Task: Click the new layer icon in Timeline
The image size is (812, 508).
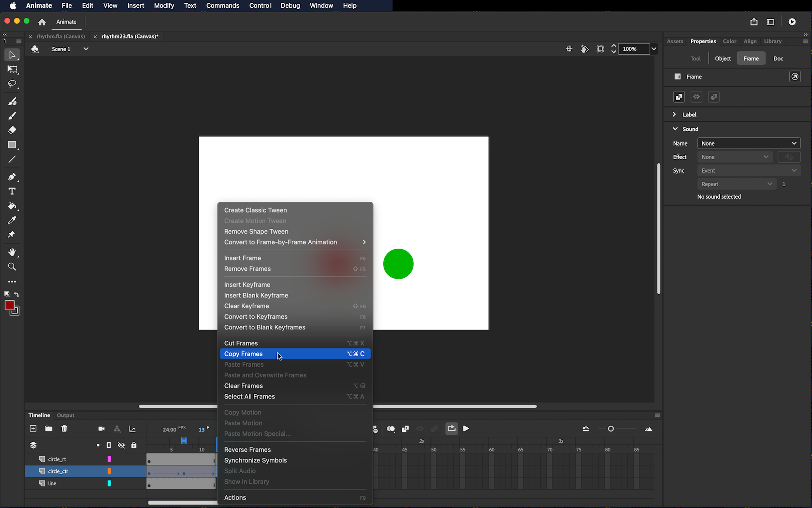Action: pyautogui.click(x=33, y=429)
